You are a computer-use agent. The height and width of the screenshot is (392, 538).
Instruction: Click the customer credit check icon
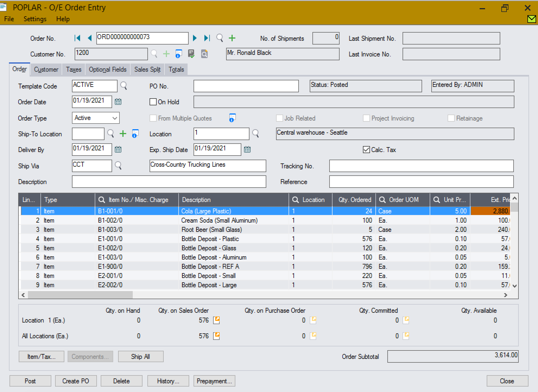[191, 54]
